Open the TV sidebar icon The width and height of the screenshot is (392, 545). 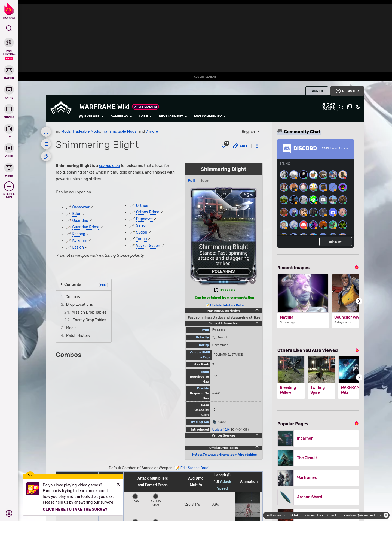point(9,128)
